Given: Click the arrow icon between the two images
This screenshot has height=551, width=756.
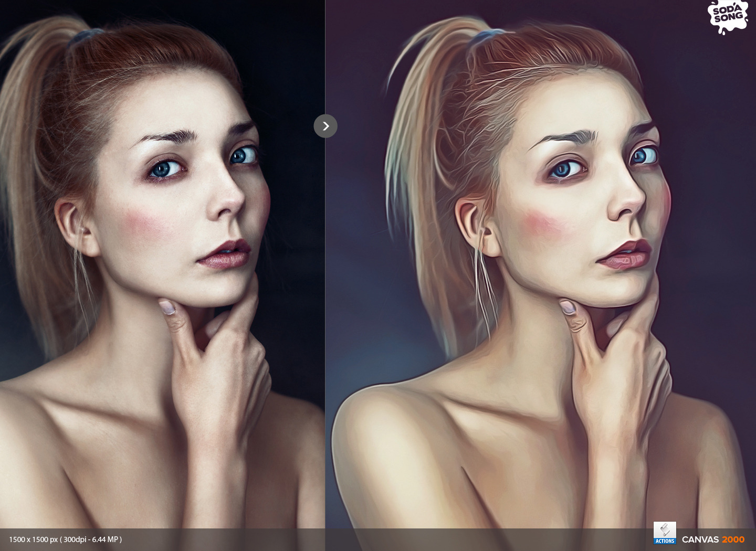Looking at the screenshot, I should point(325,126).
